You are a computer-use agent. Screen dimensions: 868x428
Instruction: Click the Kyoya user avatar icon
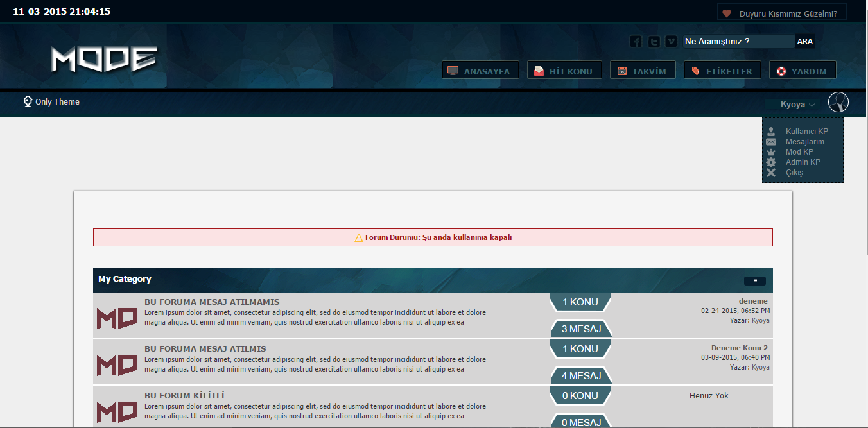click(838, 103)
